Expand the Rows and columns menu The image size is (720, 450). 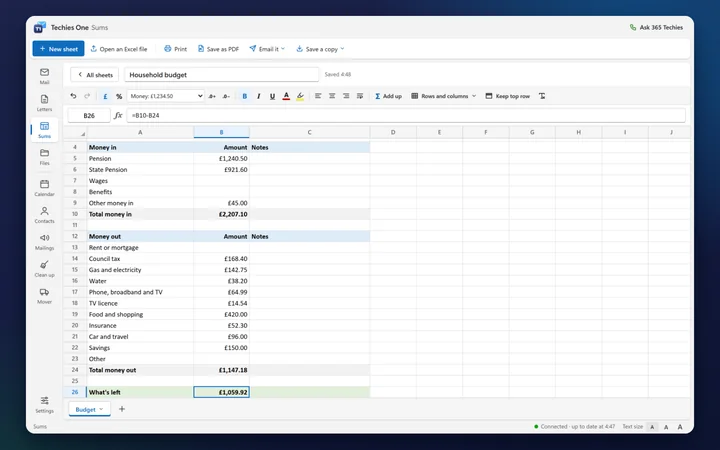click(444, 96)
